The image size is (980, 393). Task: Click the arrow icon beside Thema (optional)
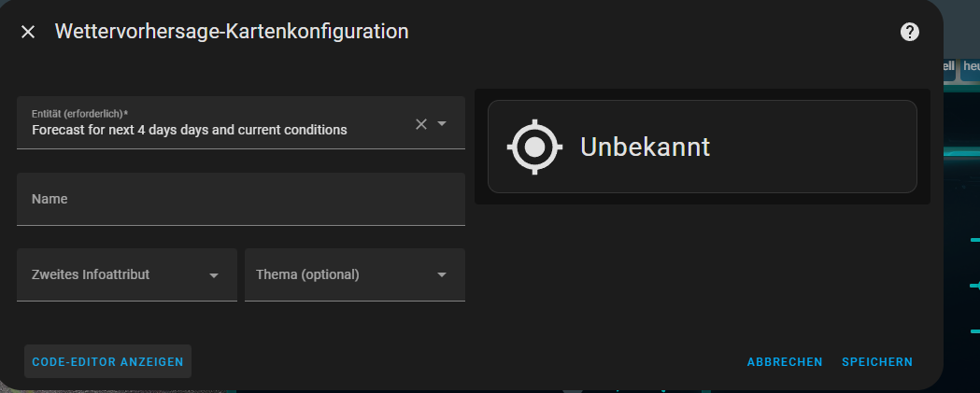pos(442,275)
